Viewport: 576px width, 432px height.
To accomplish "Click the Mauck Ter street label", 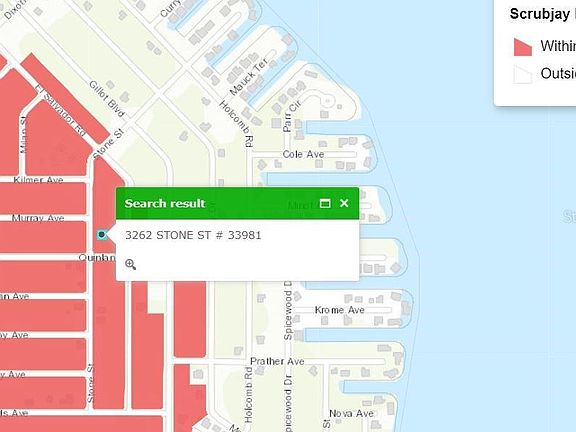I will [x=249, y=76].
